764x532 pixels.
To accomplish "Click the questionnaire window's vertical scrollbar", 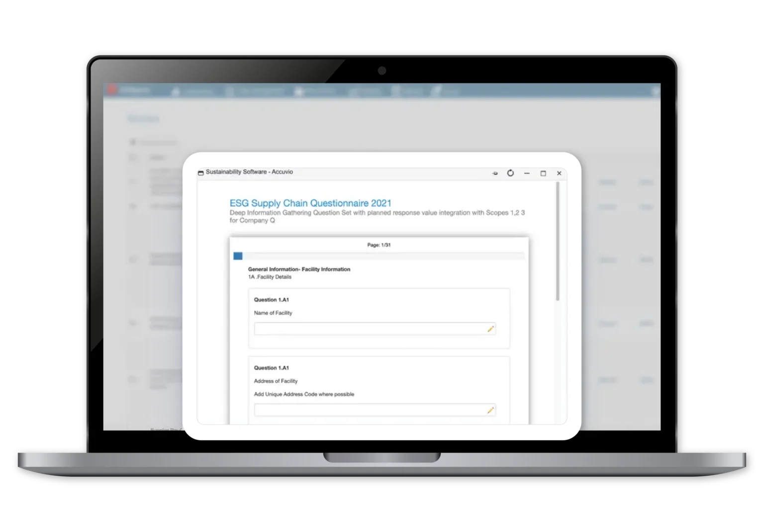I will click(x=558, y=241).
